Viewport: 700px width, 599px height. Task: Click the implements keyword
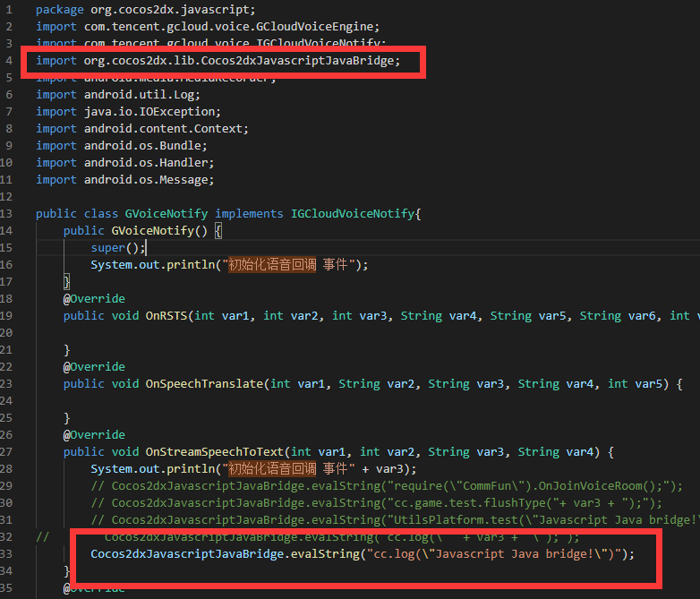coord(249,214)
